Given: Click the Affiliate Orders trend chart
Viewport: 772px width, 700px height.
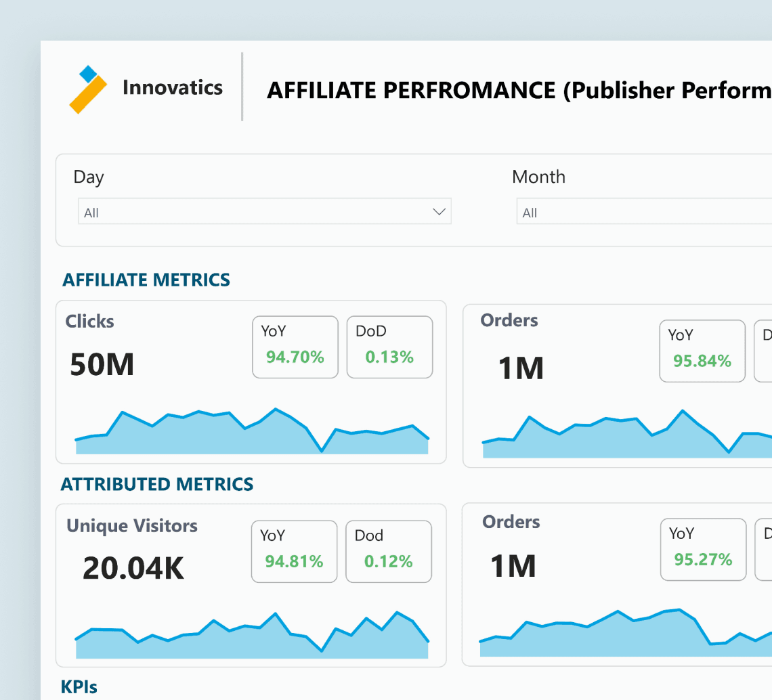Looking at the screenshot, I should pos(627,434).
